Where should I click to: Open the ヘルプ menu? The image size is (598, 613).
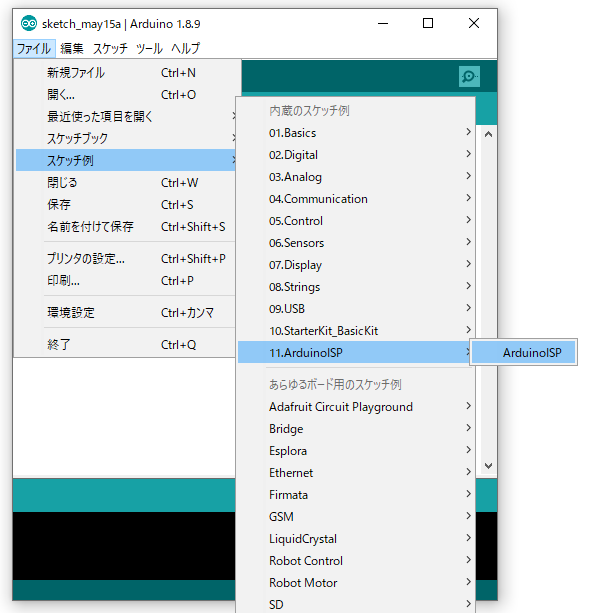[185, 48]
